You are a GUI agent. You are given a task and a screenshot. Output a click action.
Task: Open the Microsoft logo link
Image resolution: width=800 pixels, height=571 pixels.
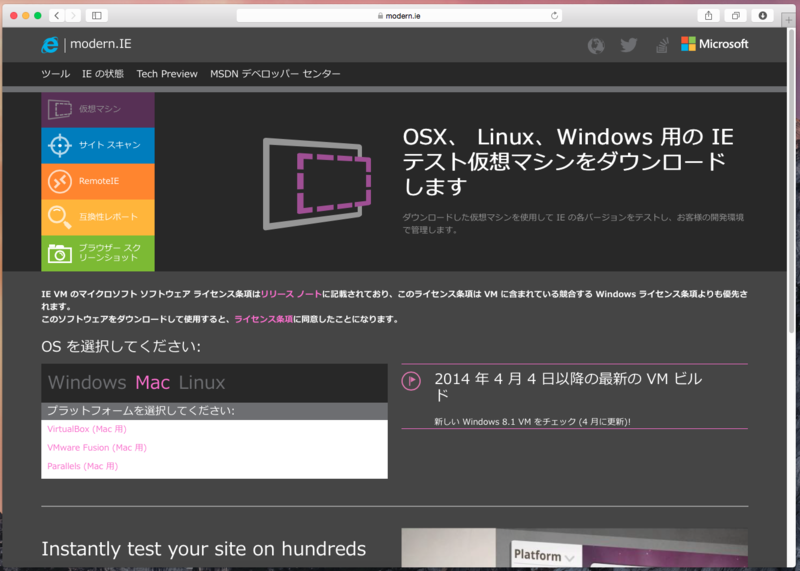pyautogui.click(x=714, y=44)
